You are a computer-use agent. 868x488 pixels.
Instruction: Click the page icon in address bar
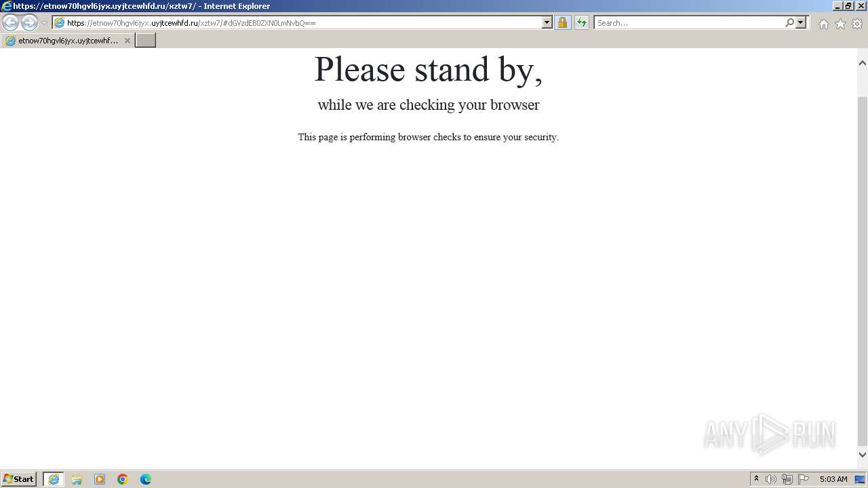click(x=59, y=22)
